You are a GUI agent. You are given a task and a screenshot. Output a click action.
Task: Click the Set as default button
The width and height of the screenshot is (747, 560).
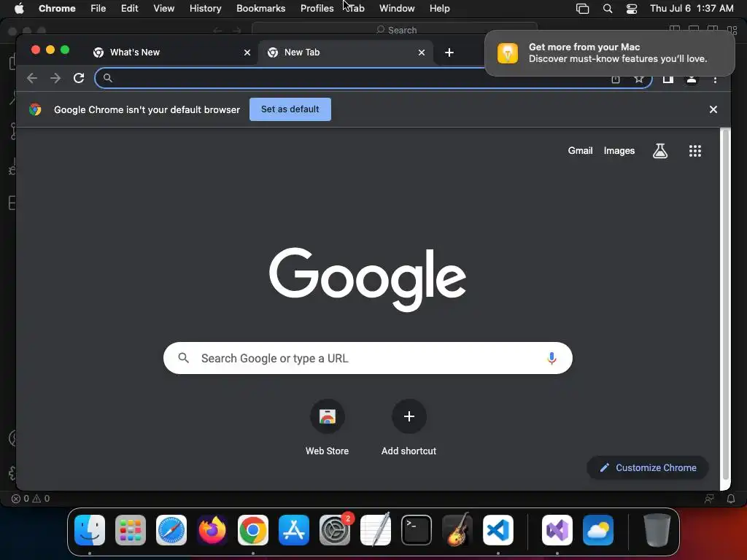pyautogui.click(x=290, y=109)
